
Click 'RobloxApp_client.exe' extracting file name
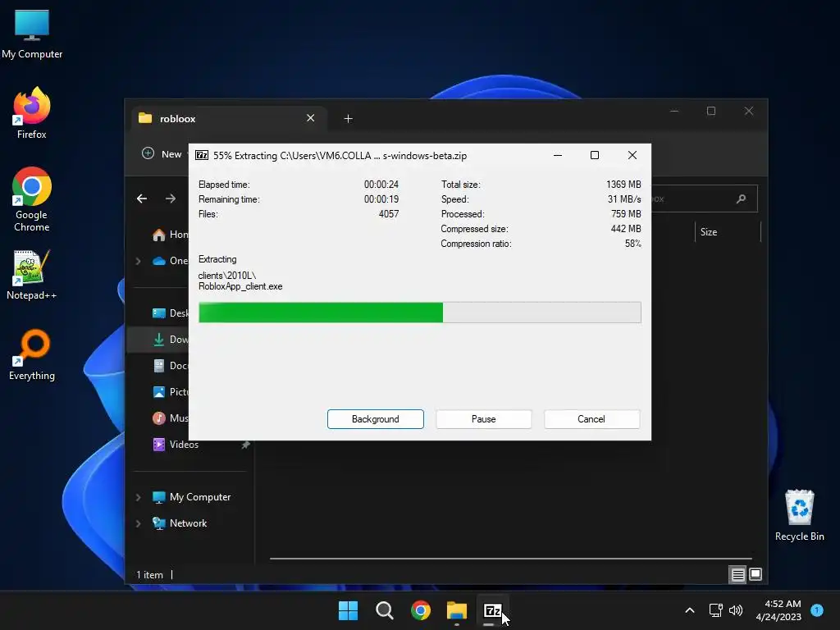(x=240, y=286)
